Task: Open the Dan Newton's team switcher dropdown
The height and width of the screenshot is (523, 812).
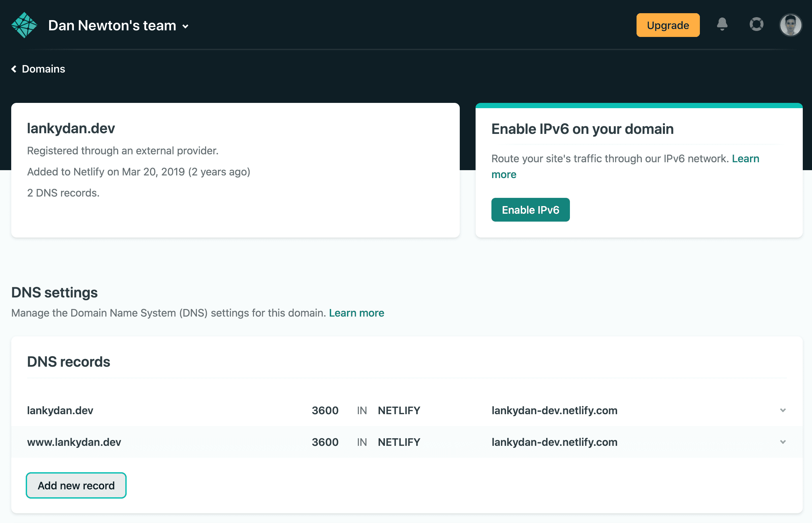Action: pos(185,26)
